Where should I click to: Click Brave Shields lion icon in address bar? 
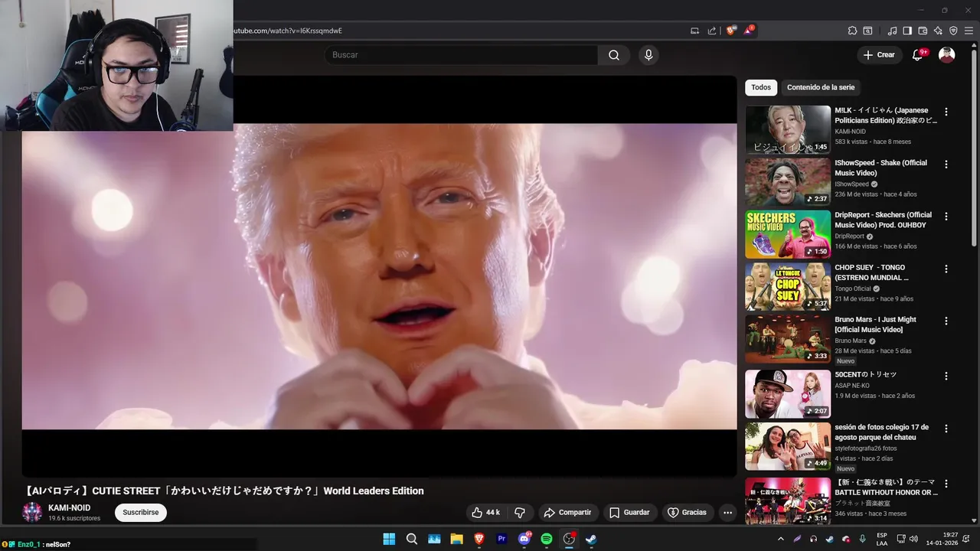click(731, 31)
